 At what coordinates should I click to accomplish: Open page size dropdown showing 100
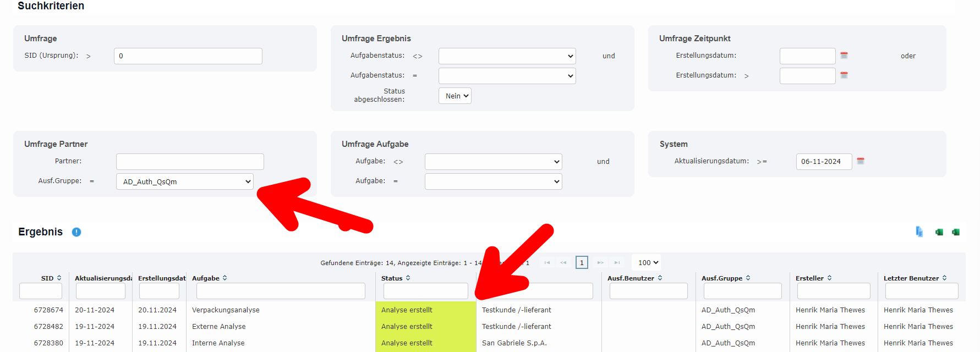point(648,263)
